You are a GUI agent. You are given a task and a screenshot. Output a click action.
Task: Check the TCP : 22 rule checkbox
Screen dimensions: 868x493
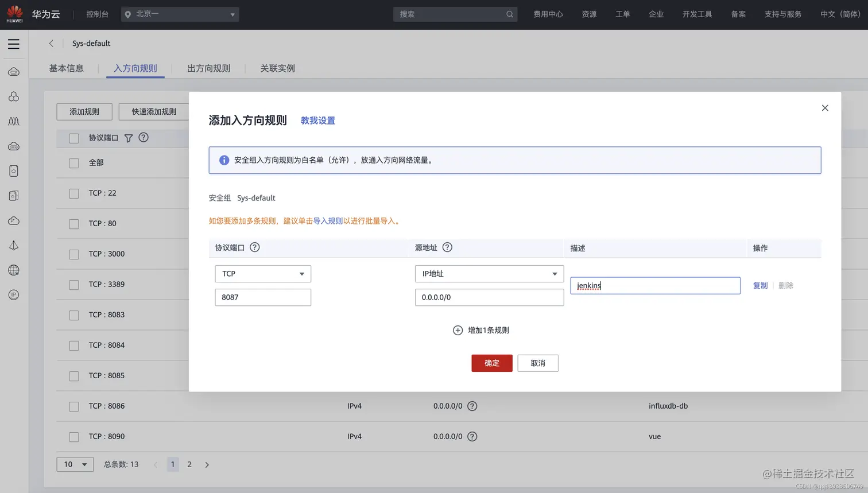pyautogui.click(x=73, y=193)
